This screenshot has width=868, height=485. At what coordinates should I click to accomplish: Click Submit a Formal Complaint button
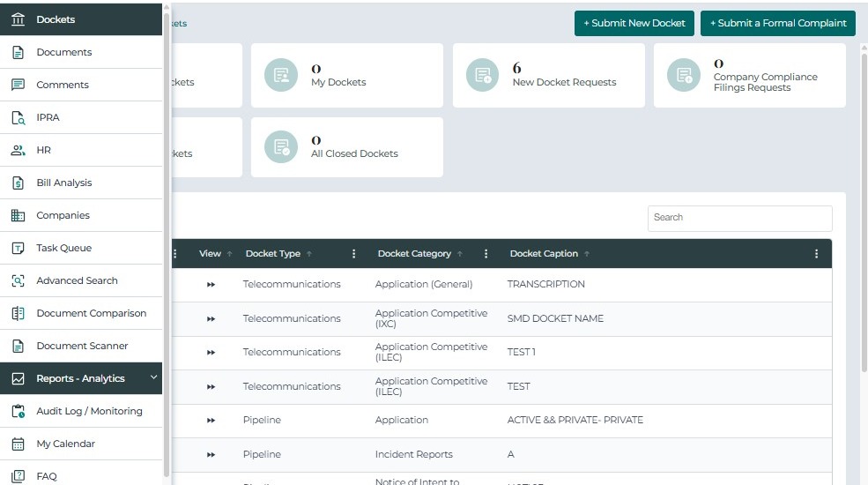[778, 23]
